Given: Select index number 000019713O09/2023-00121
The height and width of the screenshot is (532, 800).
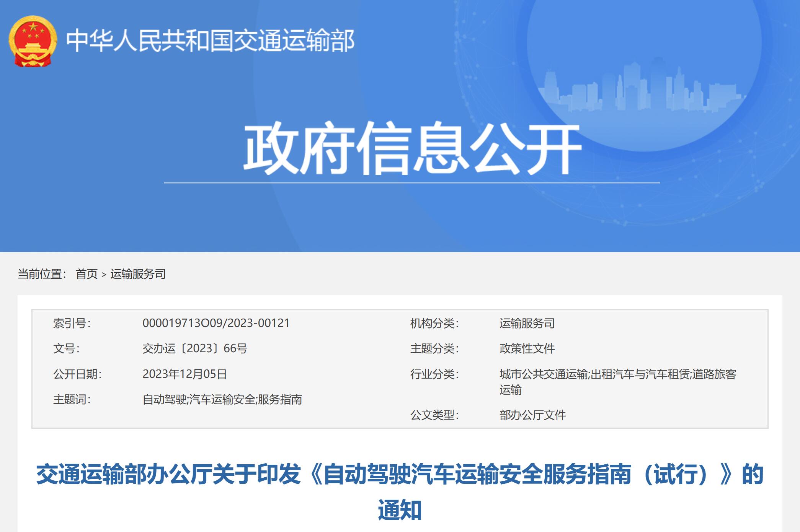Looking at the screenshot, I should [x=216, y=323].
